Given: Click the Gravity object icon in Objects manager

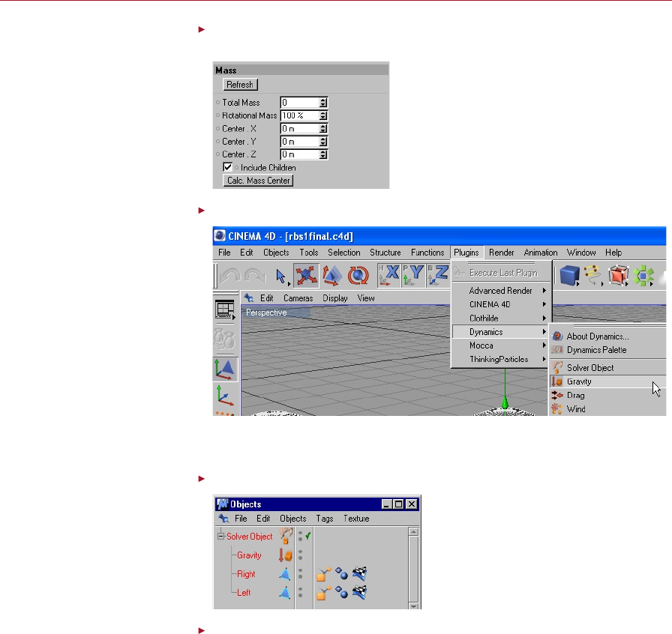Looking at the screenshot, I should coord(286,555).
